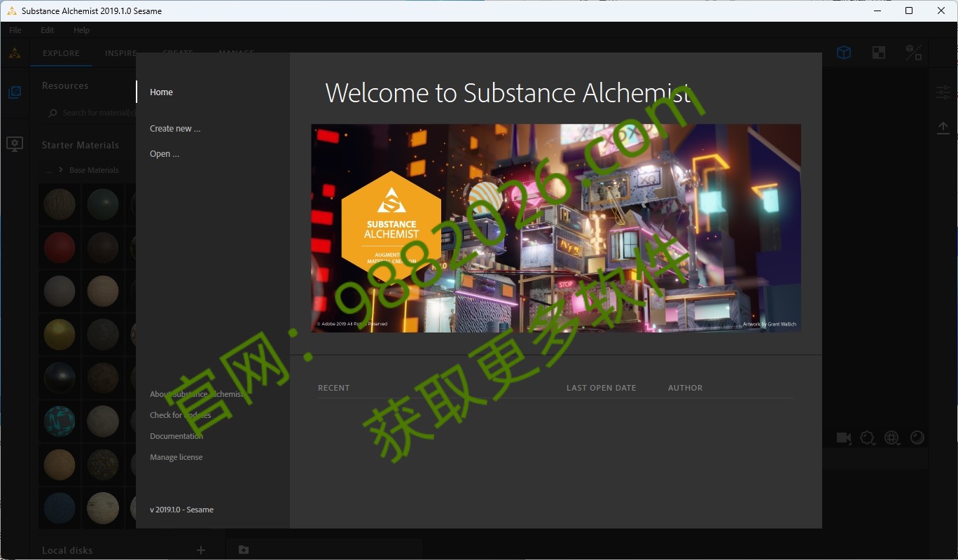Switch to the split 3D/2D view
The width and height of the screenshot is (958, 560).
pos(914,52)
